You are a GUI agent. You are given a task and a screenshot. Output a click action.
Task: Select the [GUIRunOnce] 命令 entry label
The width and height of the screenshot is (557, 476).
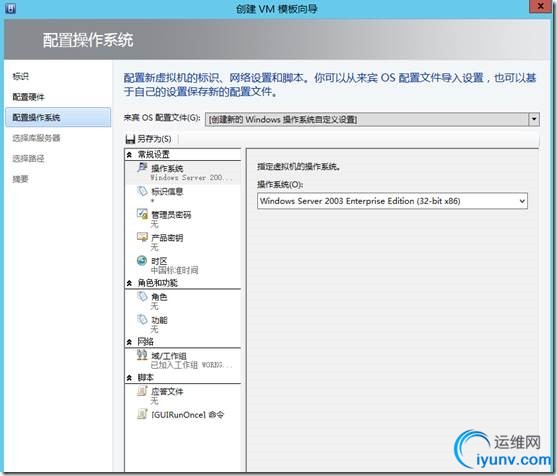[188, 415]
